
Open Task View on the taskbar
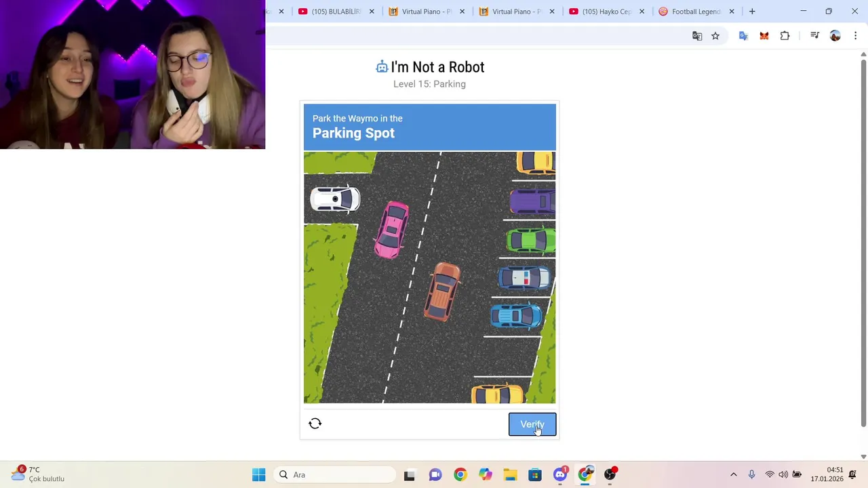coord(410,474)
